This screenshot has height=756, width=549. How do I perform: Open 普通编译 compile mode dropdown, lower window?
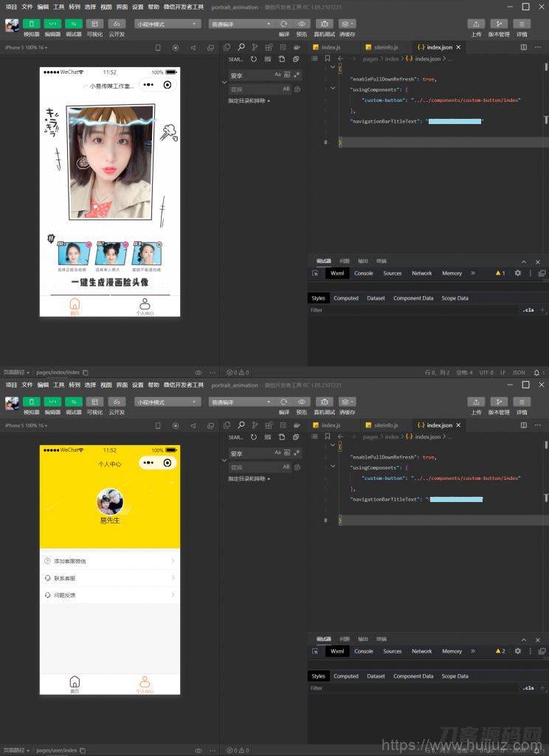241,402
